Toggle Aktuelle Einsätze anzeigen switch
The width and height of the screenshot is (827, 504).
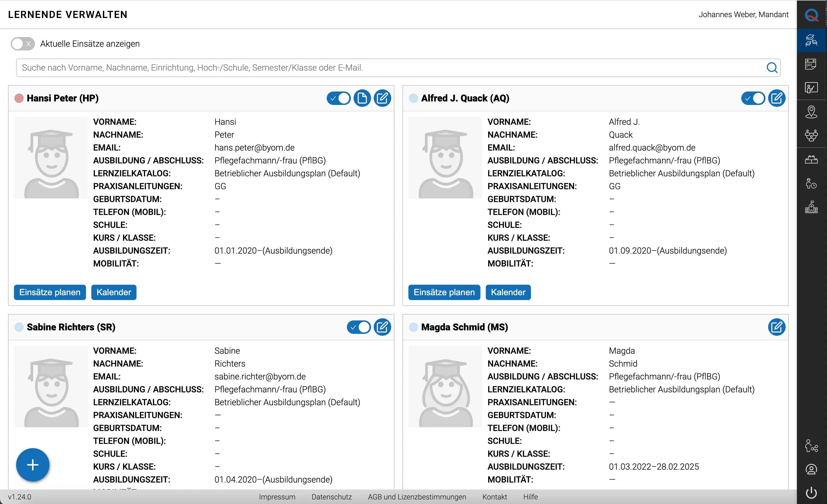23,44
